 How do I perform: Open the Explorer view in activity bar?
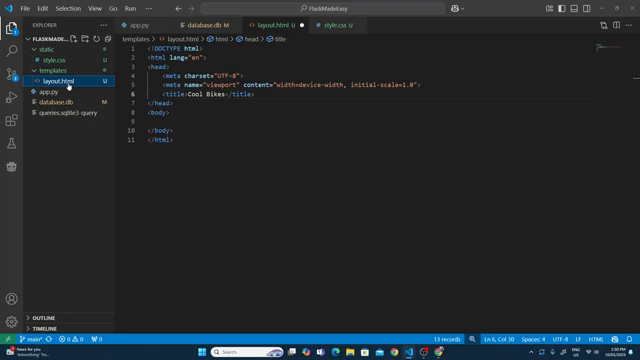pos(11,28)
